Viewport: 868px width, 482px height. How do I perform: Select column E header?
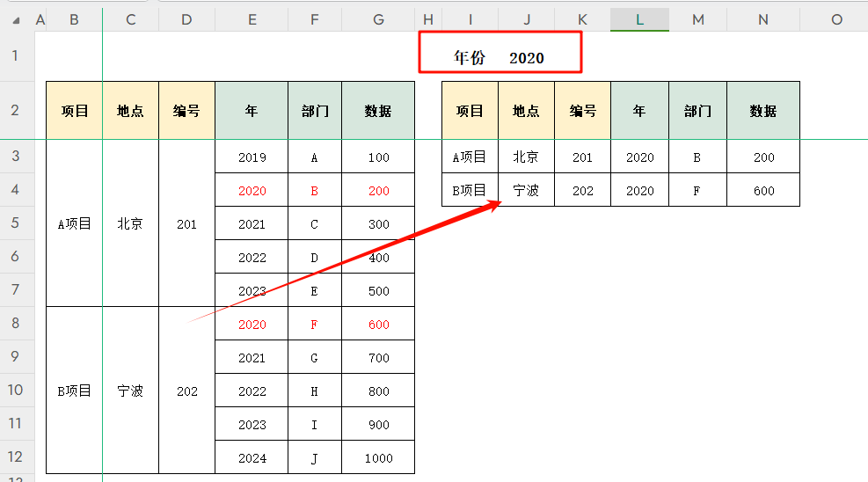pyautogui.click(x=252, y=20)
